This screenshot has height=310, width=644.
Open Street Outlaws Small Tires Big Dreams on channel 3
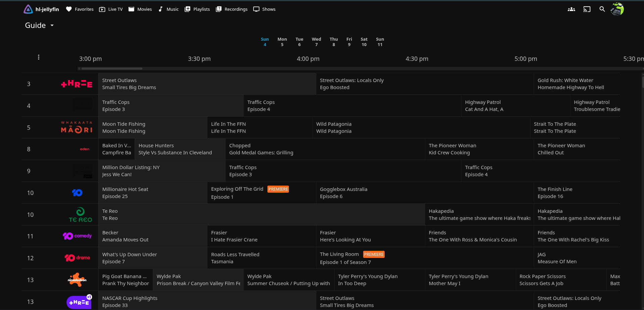pyautogui.click(x=207, y=84)
